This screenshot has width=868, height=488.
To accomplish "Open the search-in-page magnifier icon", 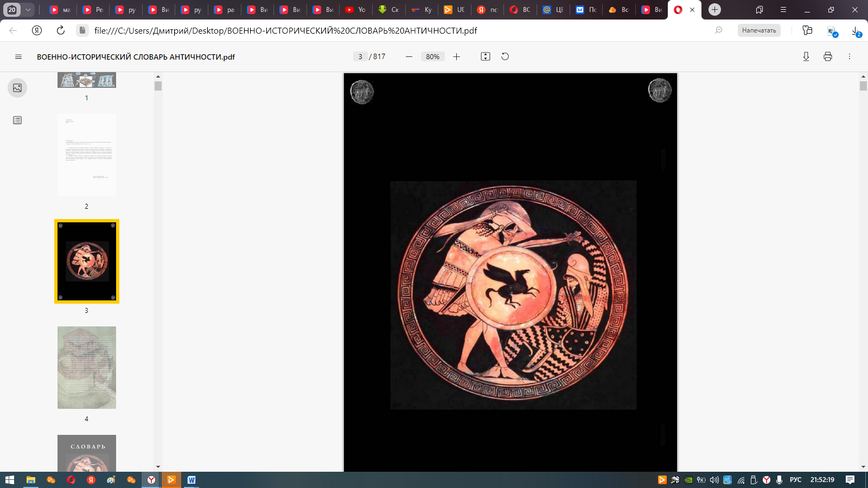I will [719, 30].
